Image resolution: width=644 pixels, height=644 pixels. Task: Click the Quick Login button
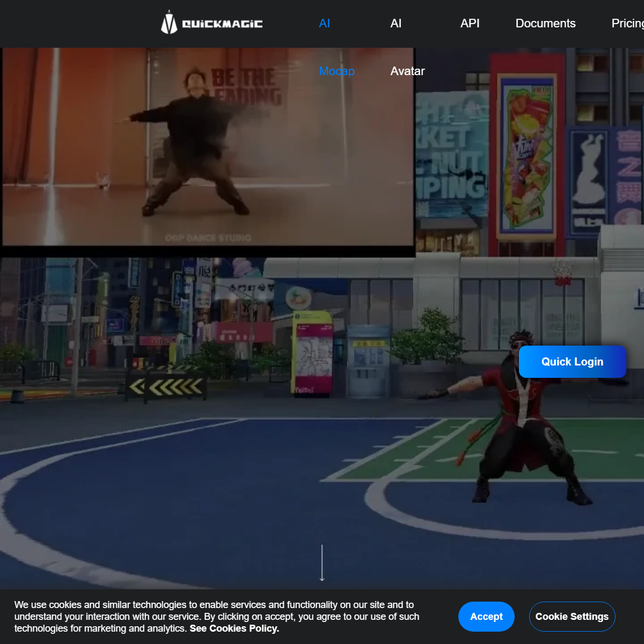573,362
